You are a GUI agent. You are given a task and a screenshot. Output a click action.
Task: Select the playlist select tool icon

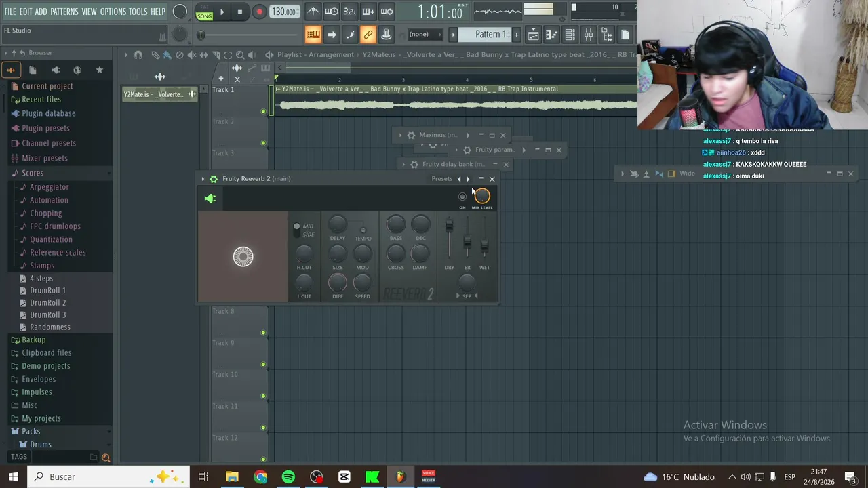(x=228, y=55)
